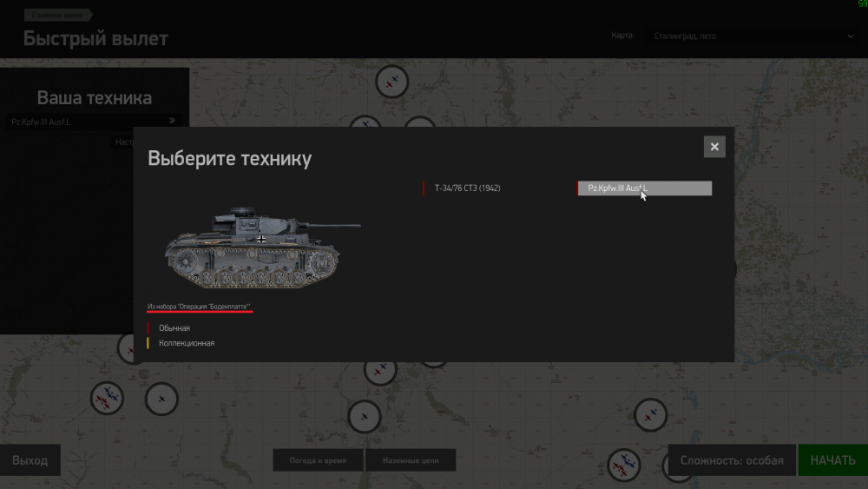The height and width of the screenshot is (489, 868).
Task: Select plane marker above 'Наземные цели' button
Action: pos(365,416)
